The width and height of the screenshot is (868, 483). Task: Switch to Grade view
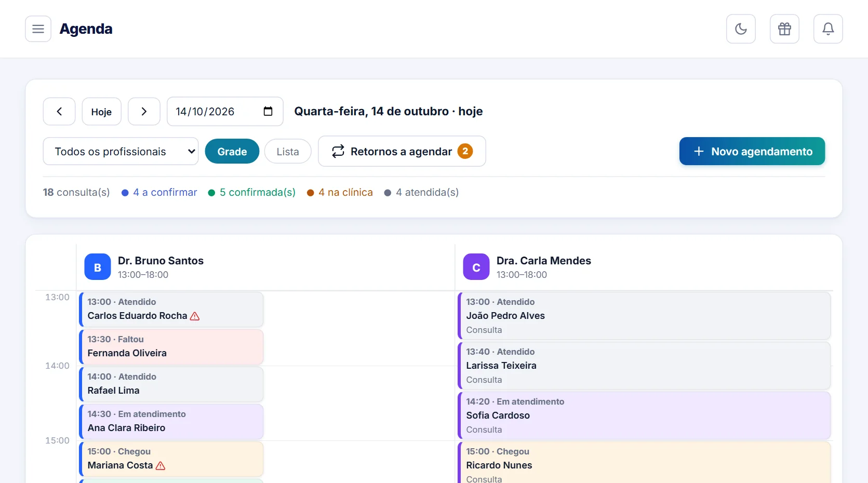click(232, 151)
